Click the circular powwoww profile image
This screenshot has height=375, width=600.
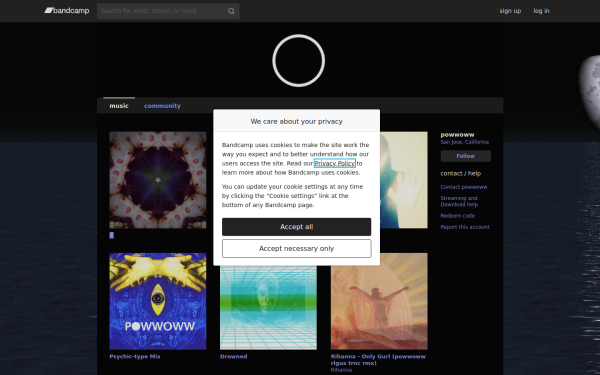(x=298, y=60)
